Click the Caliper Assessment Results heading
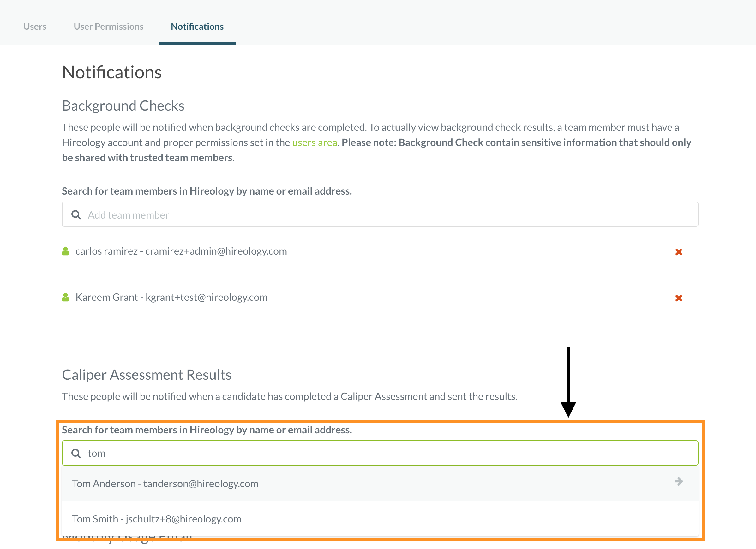 pos(147,375)
